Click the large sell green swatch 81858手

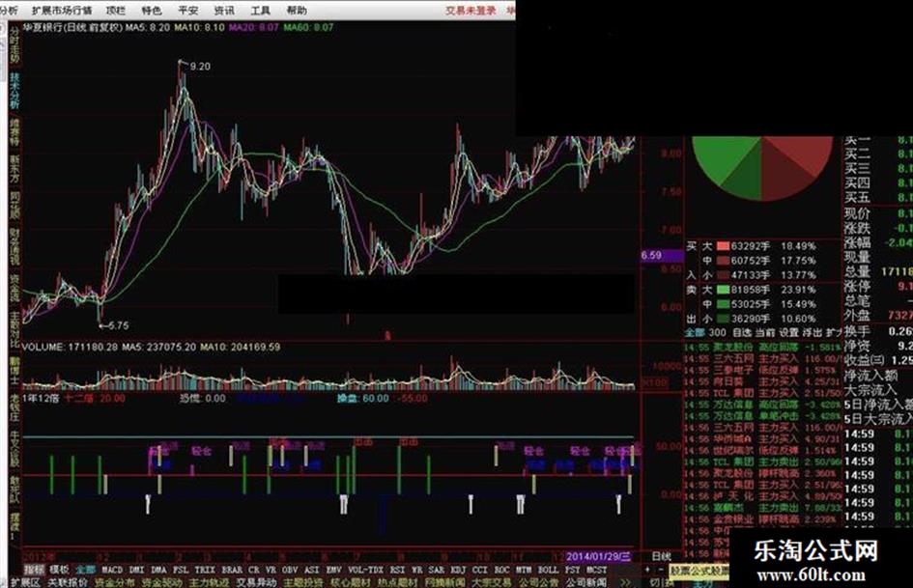(x=724, y=290)
